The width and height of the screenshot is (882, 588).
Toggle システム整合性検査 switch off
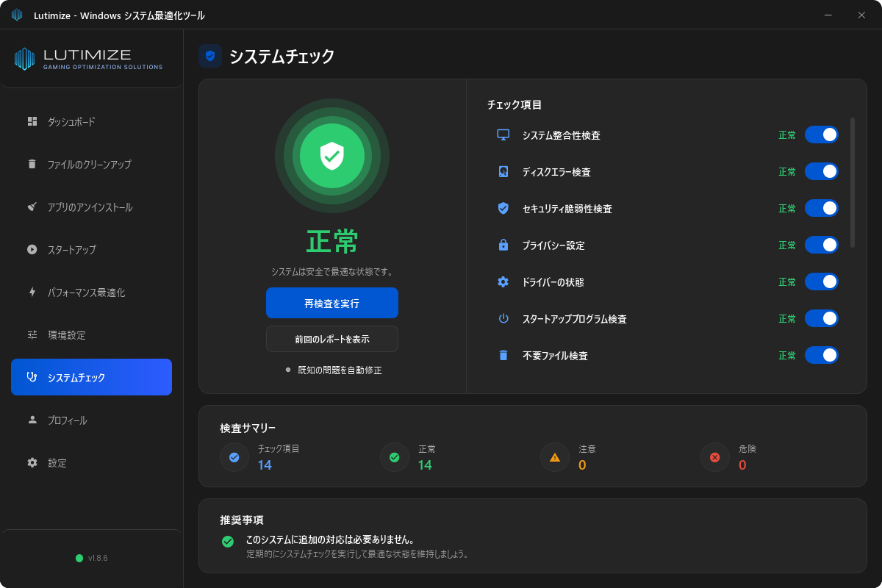822,135
